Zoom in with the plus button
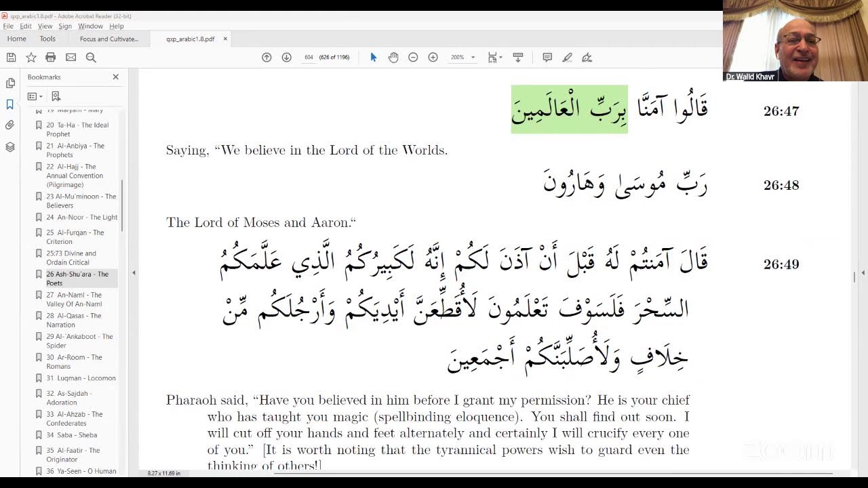 tap(433, 58)
